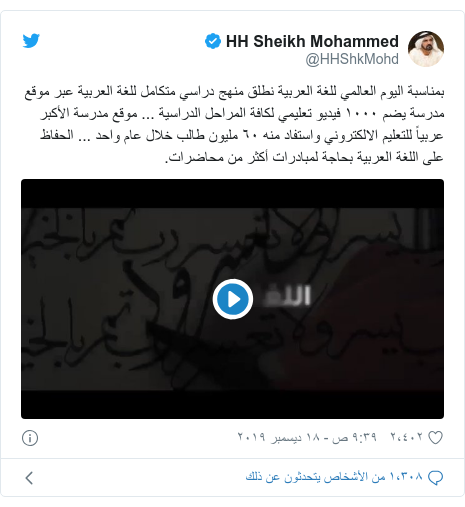The image size is (465, 507).
Task: Click the bottom black letterbox bar of the video
Action: pyautogui.click(x=232, y=404)
